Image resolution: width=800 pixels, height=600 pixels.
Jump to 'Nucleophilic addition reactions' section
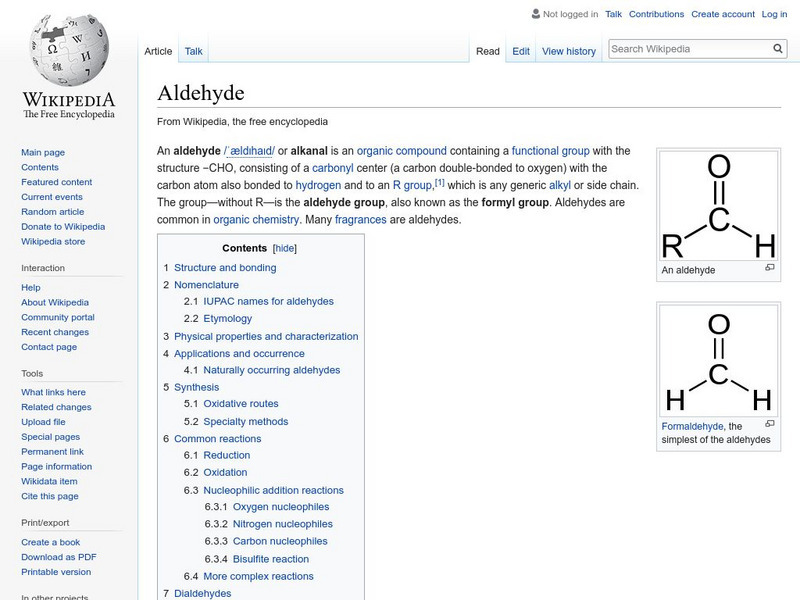click(273, 490)
